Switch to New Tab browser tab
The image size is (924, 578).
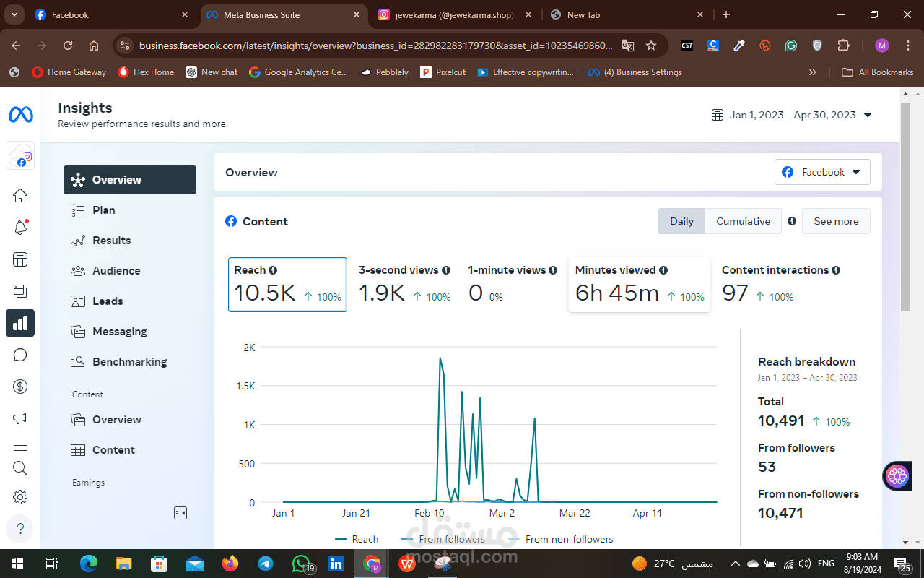(x=627, y=14)
